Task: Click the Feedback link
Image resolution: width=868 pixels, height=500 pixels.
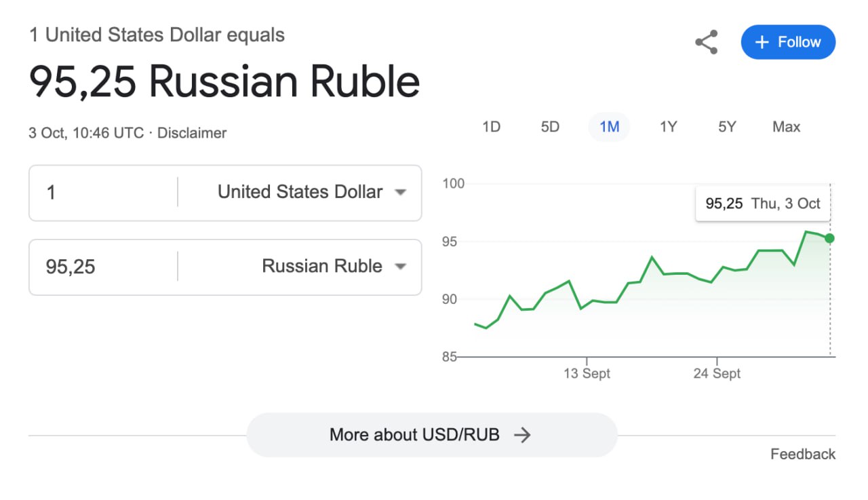Action: pyautogui.click(x=803, y=454)
